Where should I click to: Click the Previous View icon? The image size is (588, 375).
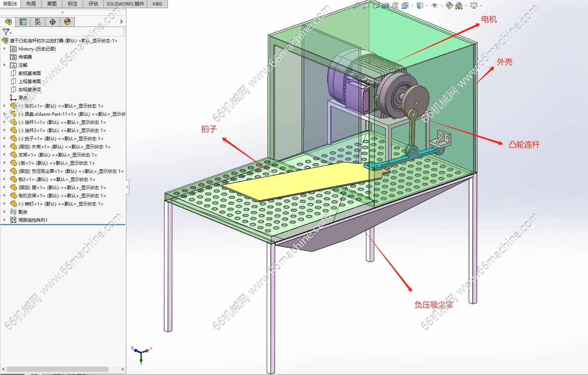(x=376, y=6)
